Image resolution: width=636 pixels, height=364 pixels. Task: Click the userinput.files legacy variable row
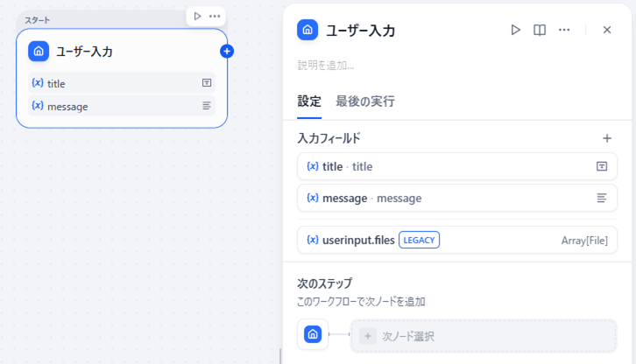pyautogui.click(x=456, y=240)
